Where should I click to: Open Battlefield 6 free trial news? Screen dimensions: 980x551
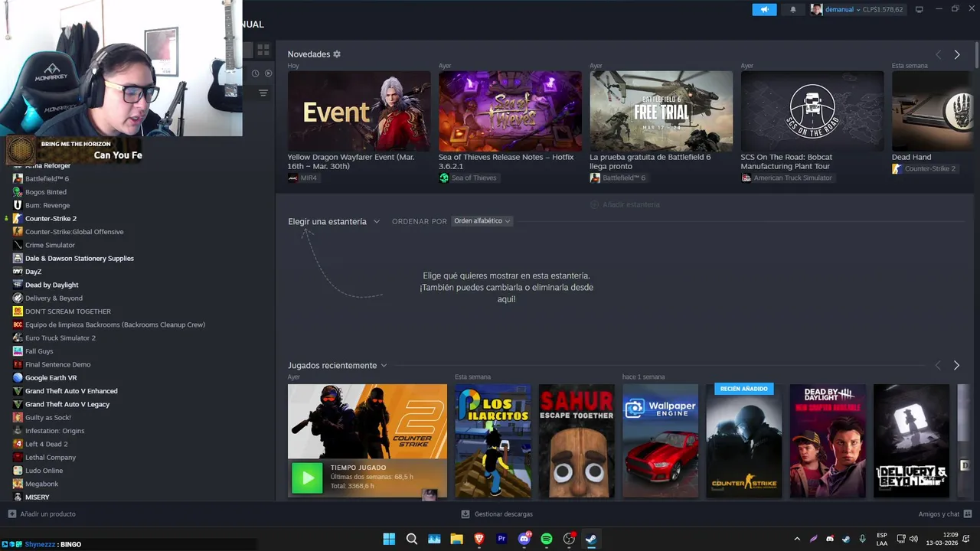pyautogui.click(x=661, y=112)
